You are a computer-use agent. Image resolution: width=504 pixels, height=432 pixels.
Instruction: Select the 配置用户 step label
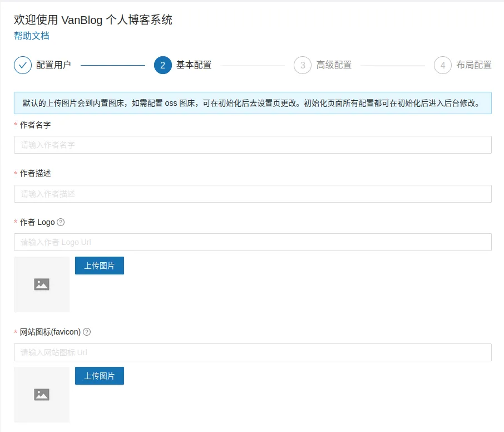tap(53, 65)
